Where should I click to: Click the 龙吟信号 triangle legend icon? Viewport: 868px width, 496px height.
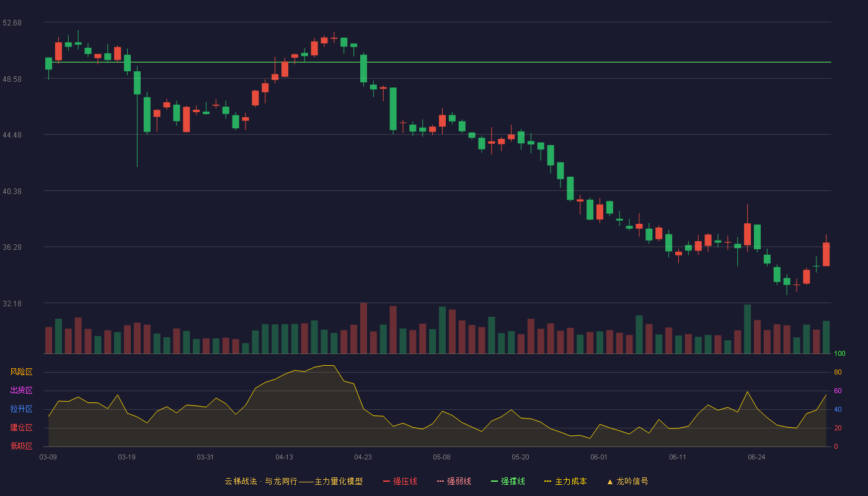point(610,481)
